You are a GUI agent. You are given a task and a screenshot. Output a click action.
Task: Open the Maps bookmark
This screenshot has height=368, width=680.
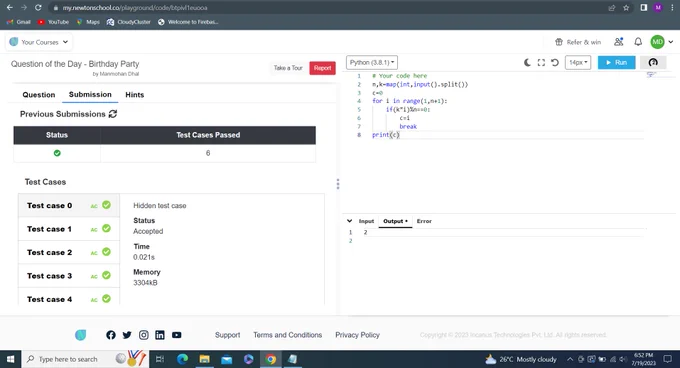point(88,22)
